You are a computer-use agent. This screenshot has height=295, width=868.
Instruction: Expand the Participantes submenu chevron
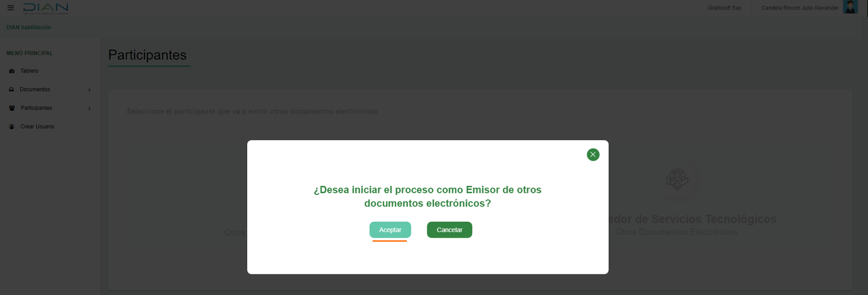click(90, 109)
